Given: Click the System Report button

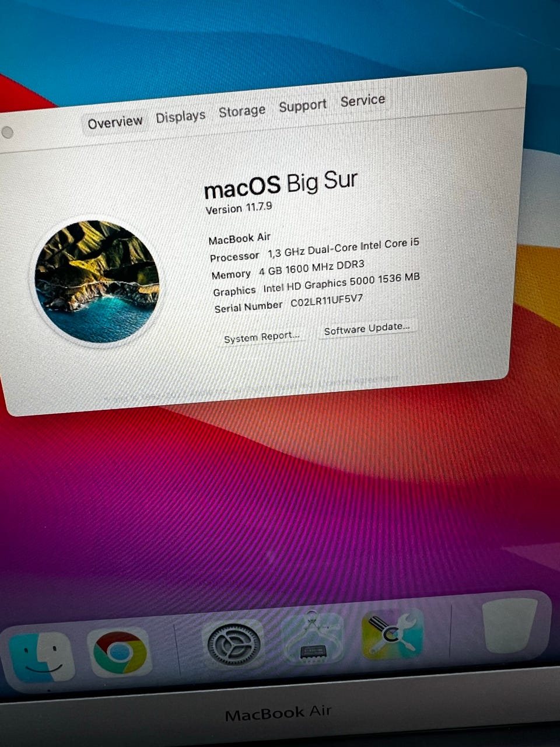Looking at the screenshot, I should (x=261, y=337).
